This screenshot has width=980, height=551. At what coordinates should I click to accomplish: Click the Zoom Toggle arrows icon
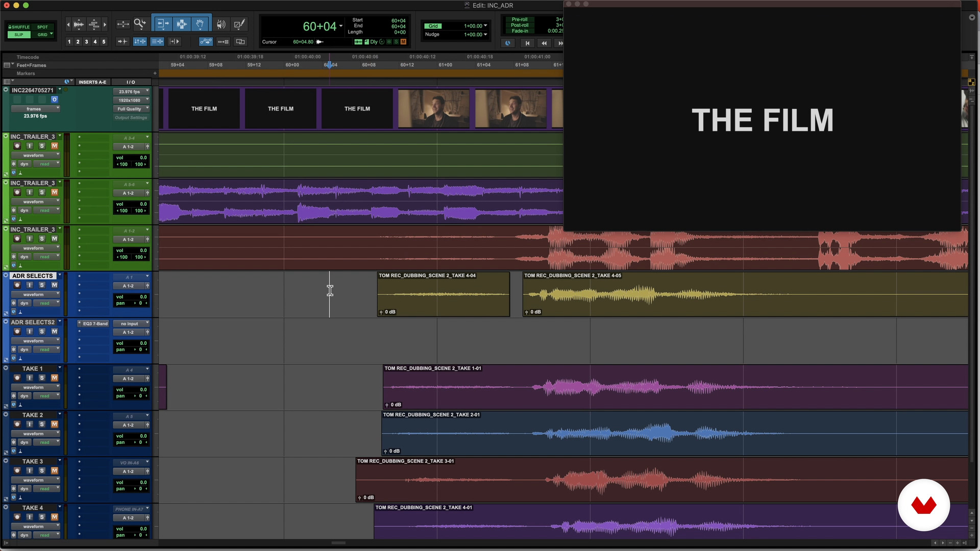click(x=123, y=24)
